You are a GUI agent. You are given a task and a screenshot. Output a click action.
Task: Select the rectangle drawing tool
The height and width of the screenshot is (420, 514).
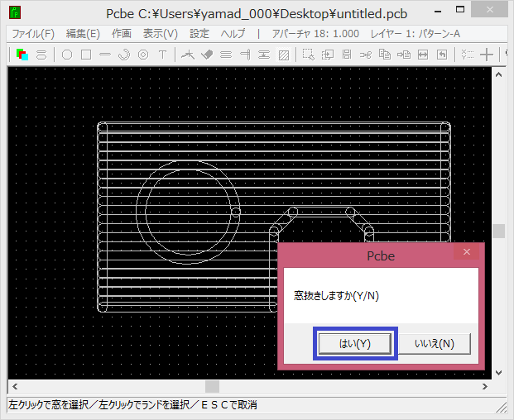coord(85,55)
